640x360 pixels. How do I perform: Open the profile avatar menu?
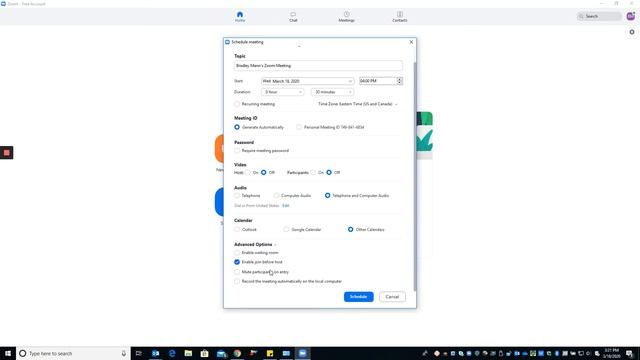[x=631, y=16]
